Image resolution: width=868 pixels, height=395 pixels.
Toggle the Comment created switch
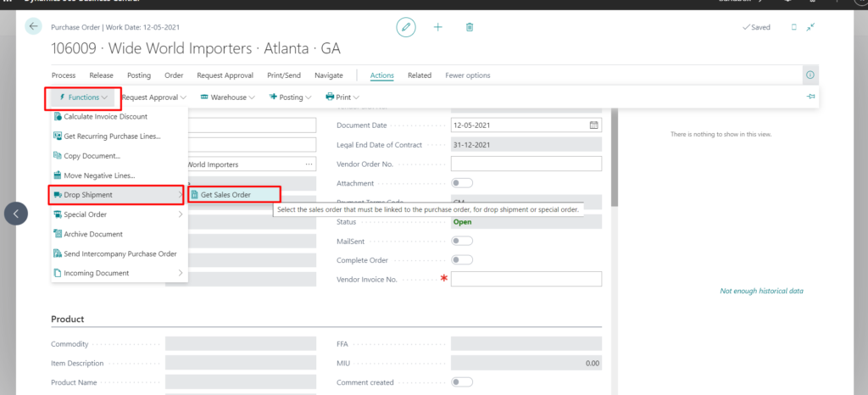point(462,381)
